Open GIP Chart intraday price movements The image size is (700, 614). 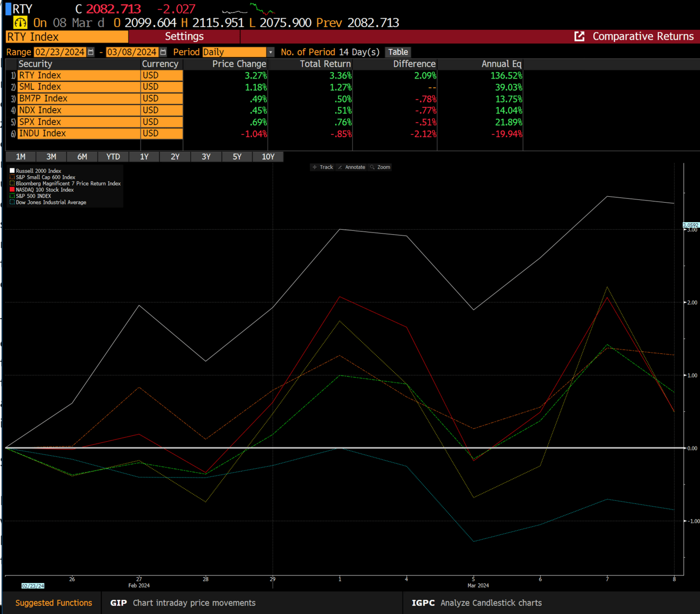click(183, 603)
